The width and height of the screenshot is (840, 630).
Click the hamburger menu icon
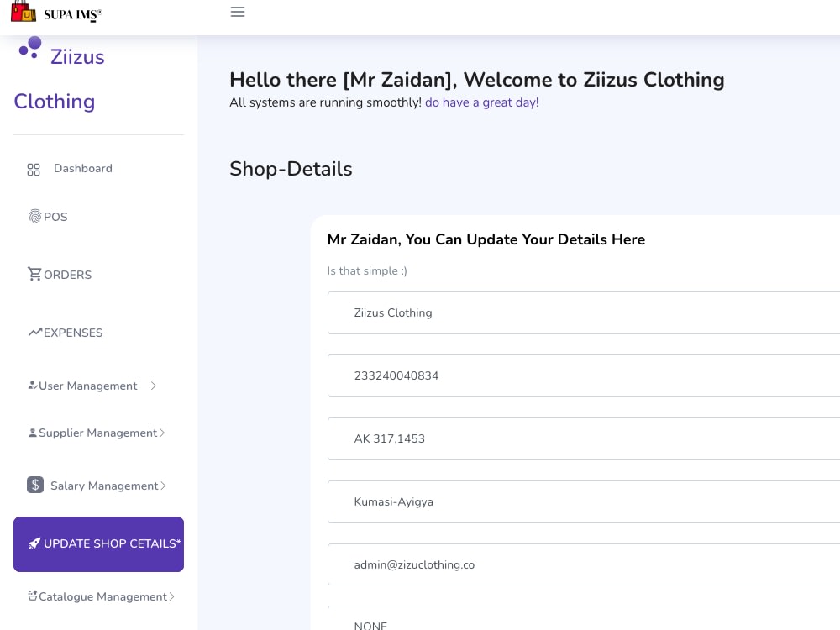(x=238, y=12)
